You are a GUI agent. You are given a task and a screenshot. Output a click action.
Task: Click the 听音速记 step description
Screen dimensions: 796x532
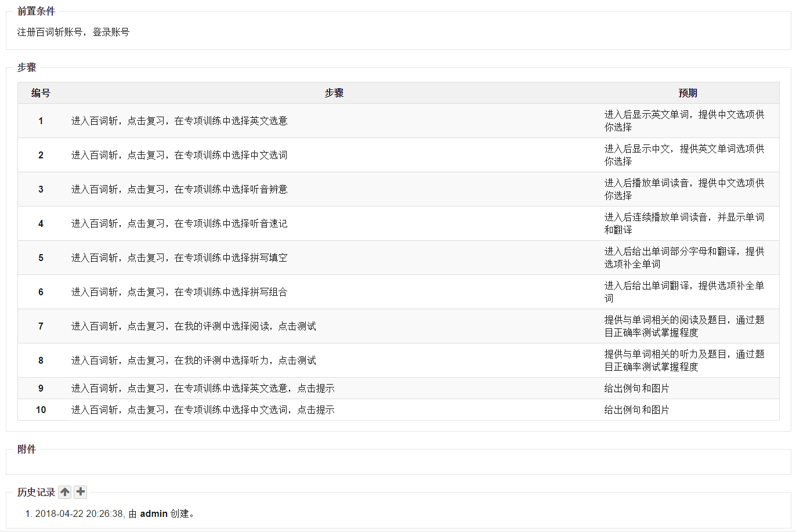[x=179, y=223]
